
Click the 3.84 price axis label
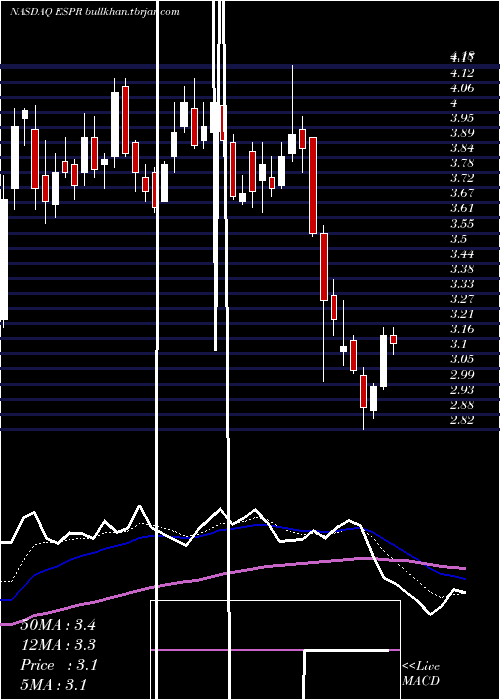(462, 148)
